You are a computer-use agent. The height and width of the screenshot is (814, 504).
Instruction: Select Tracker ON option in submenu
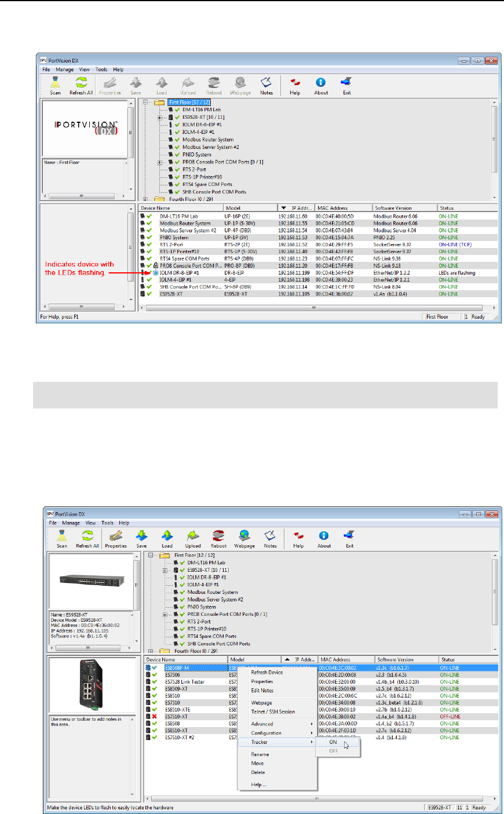pos(338,742)
